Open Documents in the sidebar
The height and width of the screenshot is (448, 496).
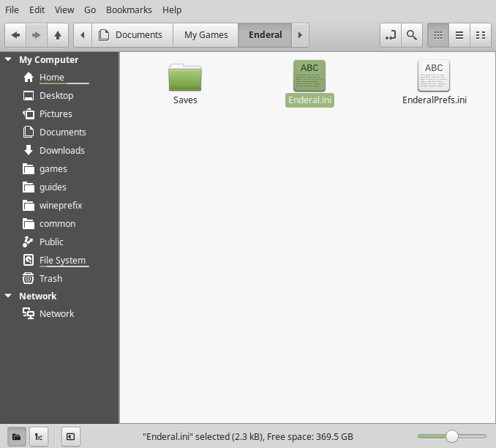pos(59,132)
